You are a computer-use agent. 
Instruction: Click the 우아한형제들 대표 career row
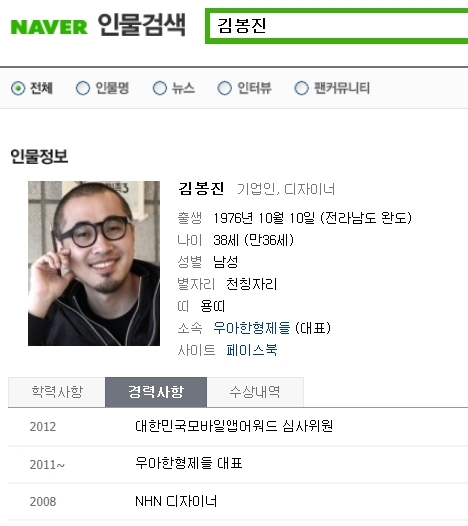click(238, 464)
